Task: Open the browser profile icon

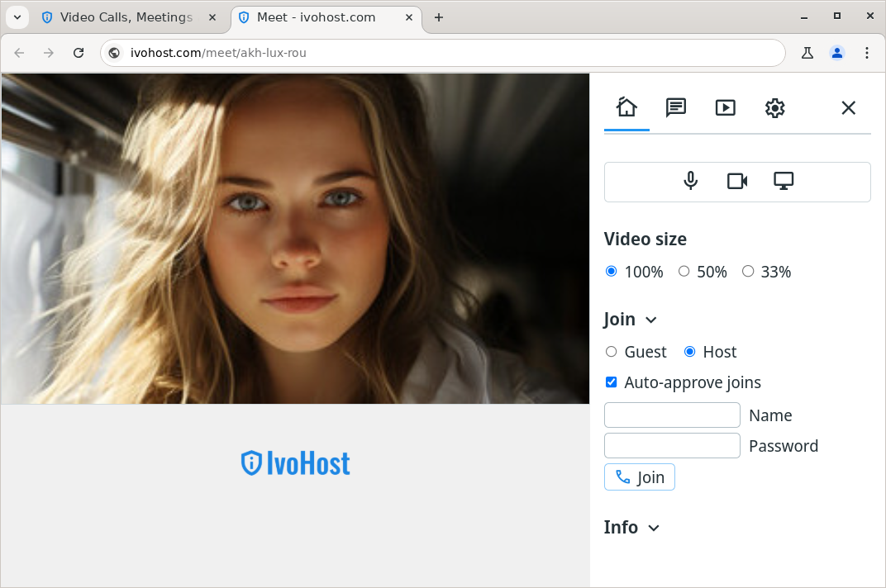Action: pos(837,53)
